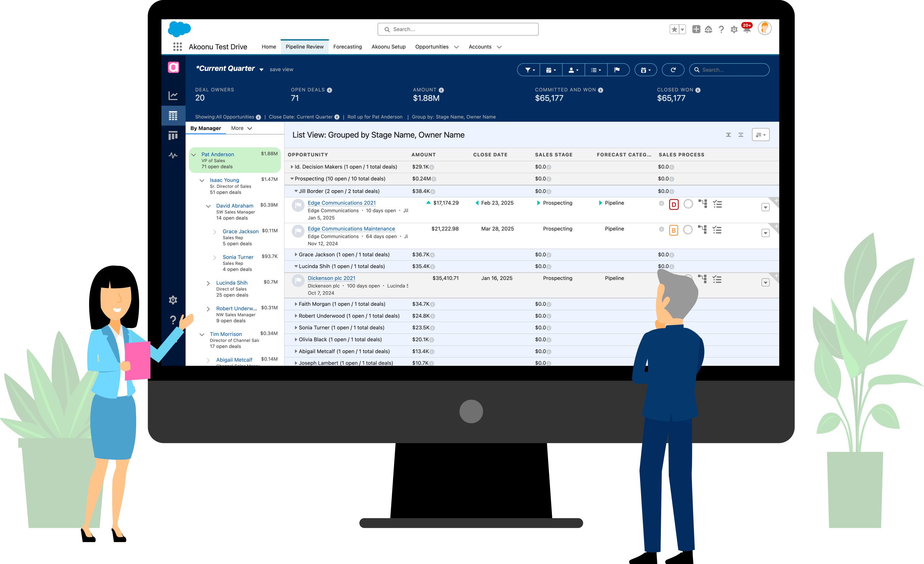Viewport: 924px width, 564px height.
Task: Open the Edge Communications Maintenance opportunity link
Action: point(351,228)
